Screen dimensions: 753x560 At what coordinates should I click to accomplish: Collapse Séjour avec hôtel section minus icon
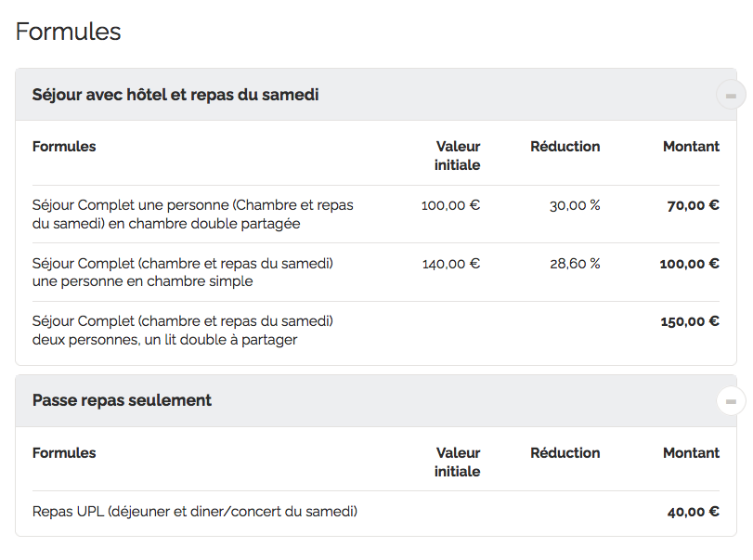pyautogui.click(x=731, y=95)
